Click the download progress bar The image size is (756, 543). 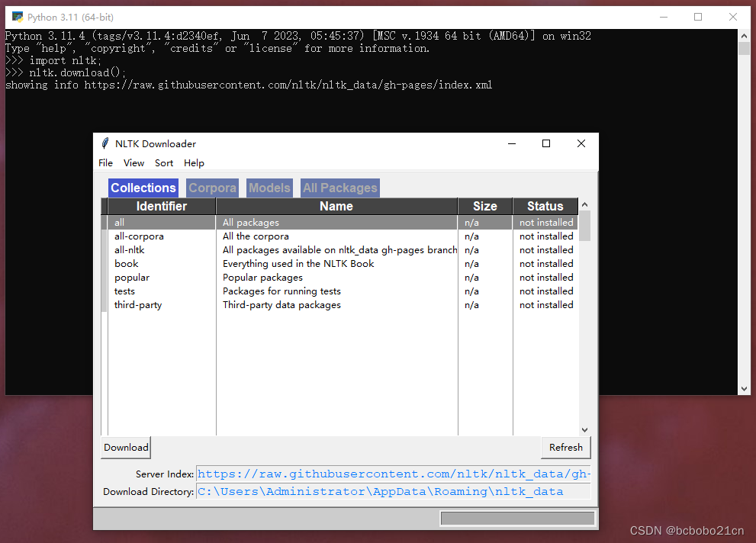pos(517,519)
